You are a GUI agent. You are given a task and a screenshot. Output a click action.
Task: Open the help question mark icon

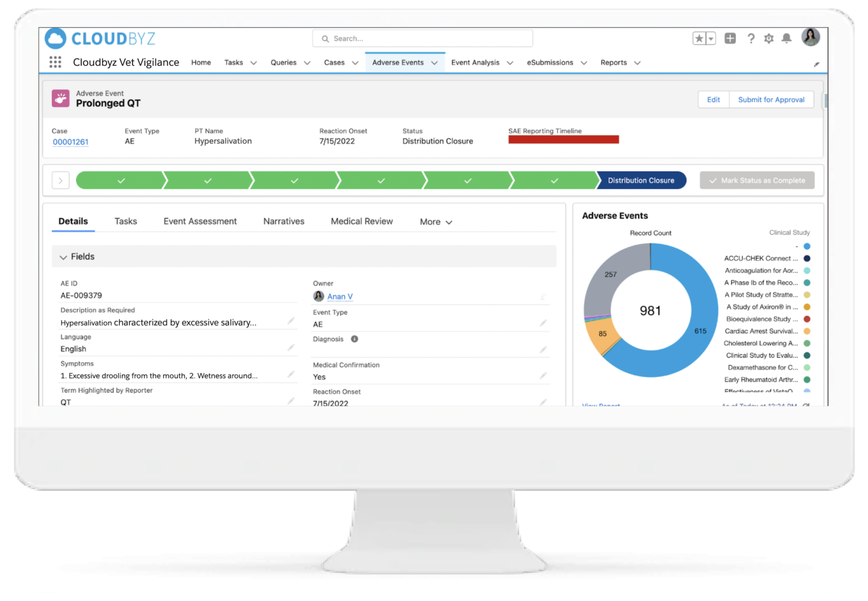(x=751, y=38)
